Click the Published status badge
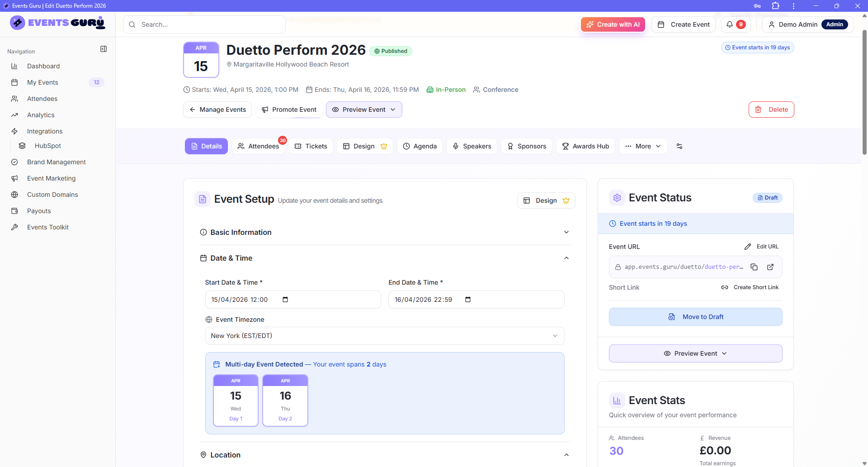The image size is (868, 467). click(x=391, y=51)
